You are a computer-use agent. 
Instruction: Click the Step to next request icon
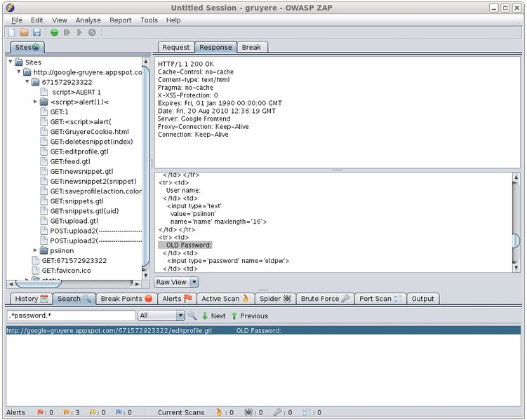click(67, 32)
